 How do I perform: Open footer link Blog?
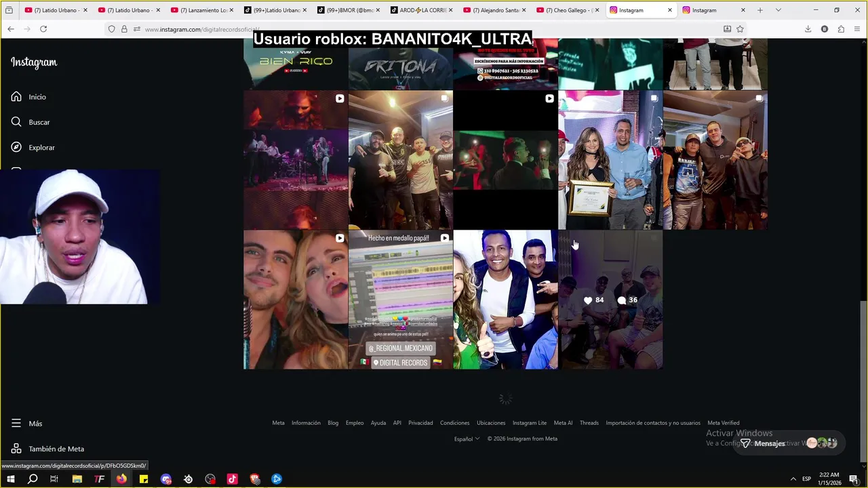click(333, 423)
